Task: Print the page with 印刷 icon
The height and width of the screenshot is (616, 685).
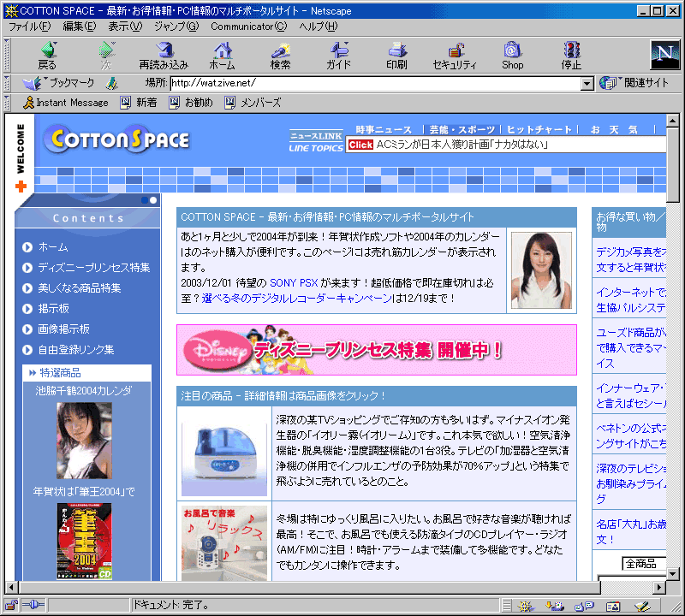Action: [x=396, y=56]
